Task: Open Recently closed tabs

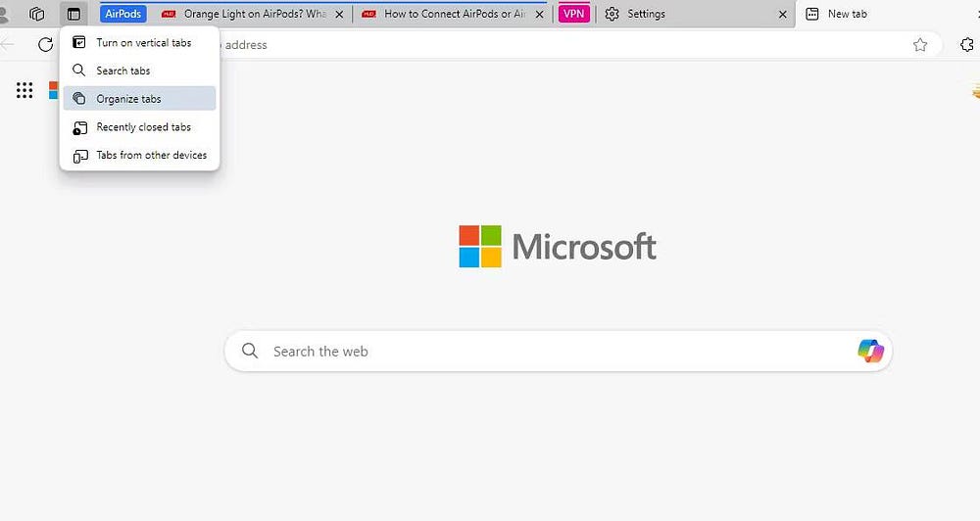Action: pyautogui.click(x=139, y=126)
